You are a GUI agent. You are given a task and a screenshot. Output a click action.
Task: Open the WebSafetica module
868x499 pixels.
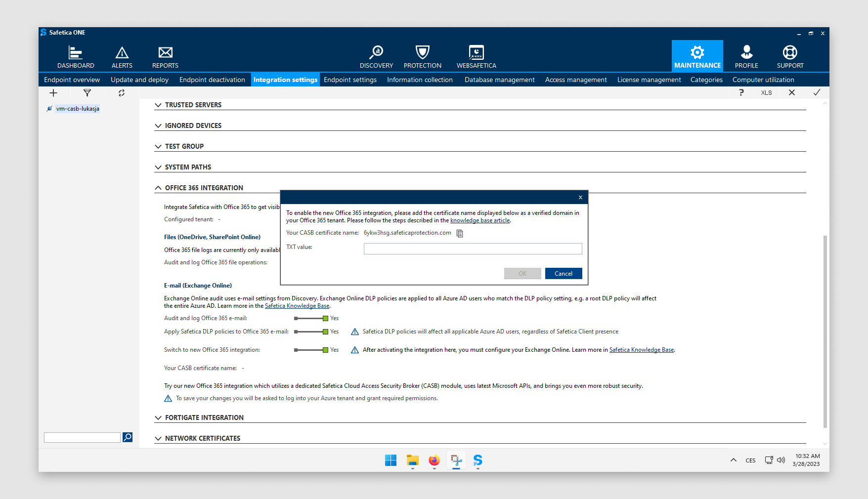coord(477,56)
